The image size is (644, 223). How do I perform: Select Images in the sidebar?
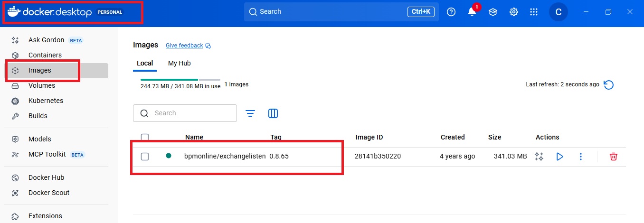click(x=56, y=70)
